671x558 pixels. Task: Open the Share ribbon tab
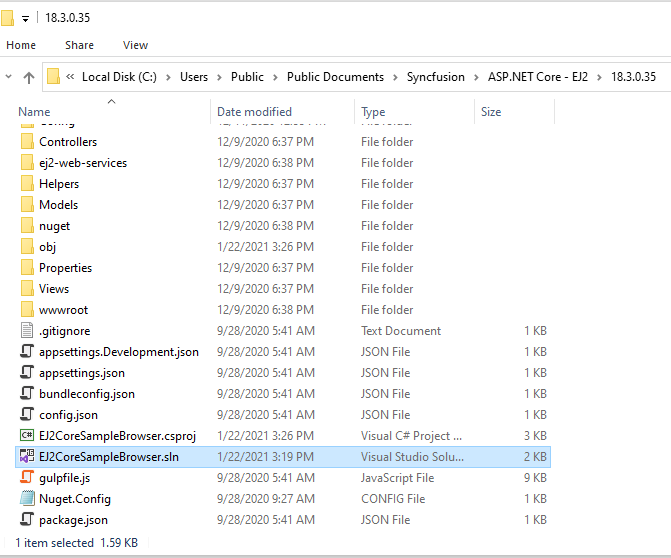tap(79, 45)
